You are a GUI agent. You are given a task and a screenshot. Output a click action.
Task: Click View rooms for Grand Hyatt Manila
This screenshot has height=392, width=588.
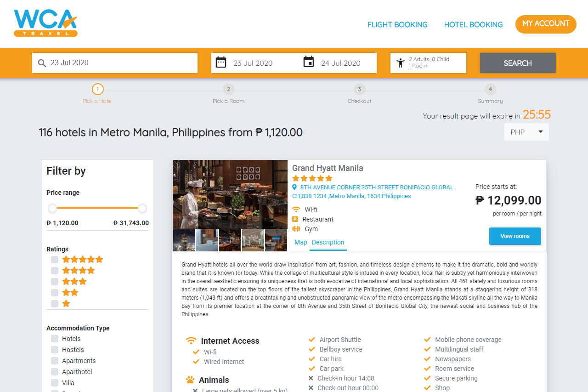[515, 236]
